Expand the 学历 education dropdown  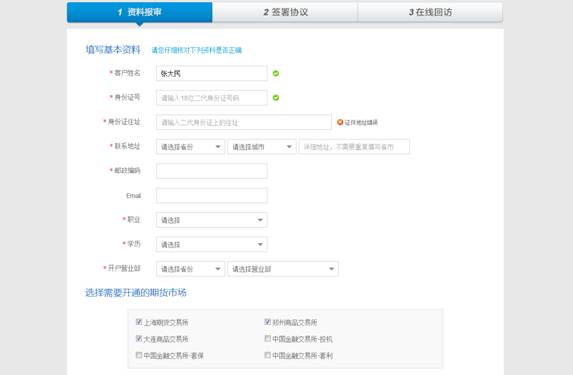(212, 245)
